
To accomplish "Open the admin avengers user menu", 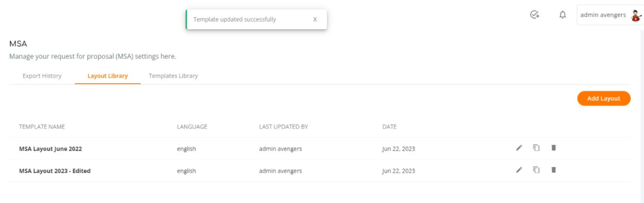I will pos(610,15).
